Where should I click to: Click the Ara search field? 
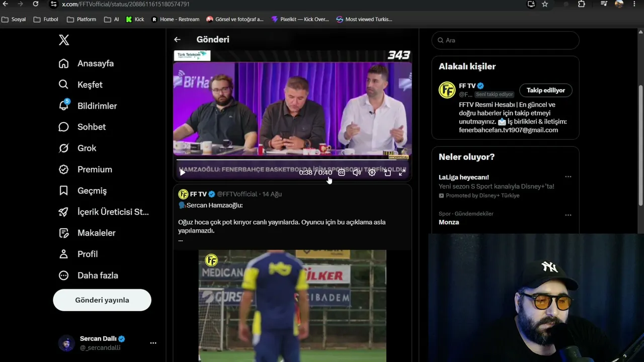(x=506, y=40)
